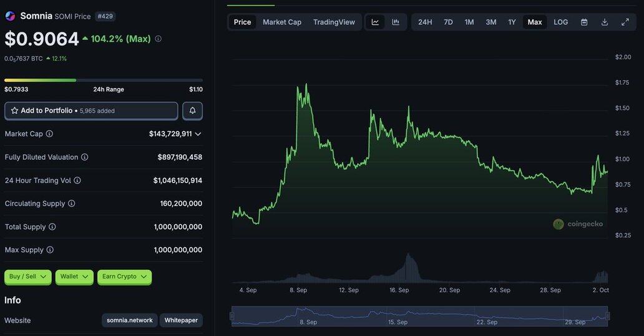Open the Buy / Sell dropdown
This screenshot has height=336, width=644.
coord(27,277)
